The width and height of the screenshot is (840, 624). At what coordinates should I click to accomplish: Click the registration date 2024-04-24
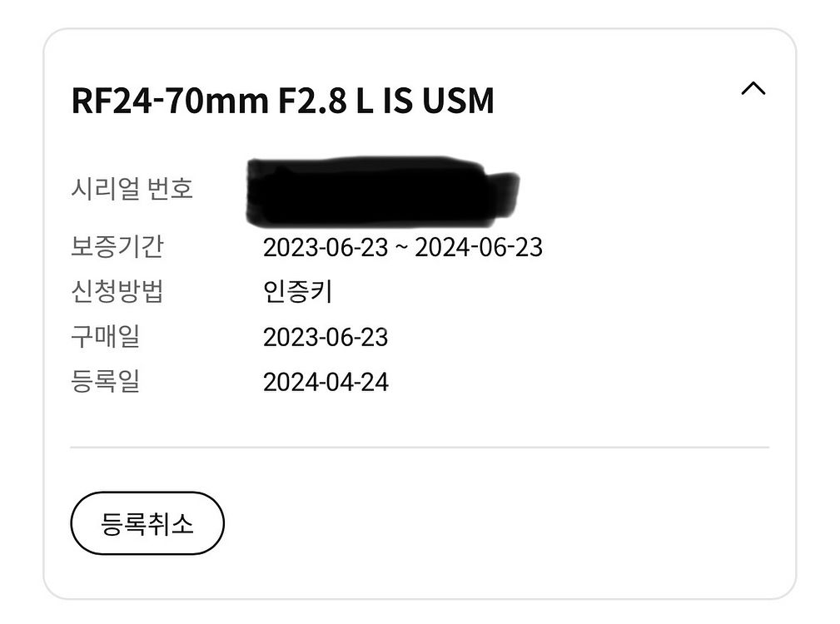326,382
